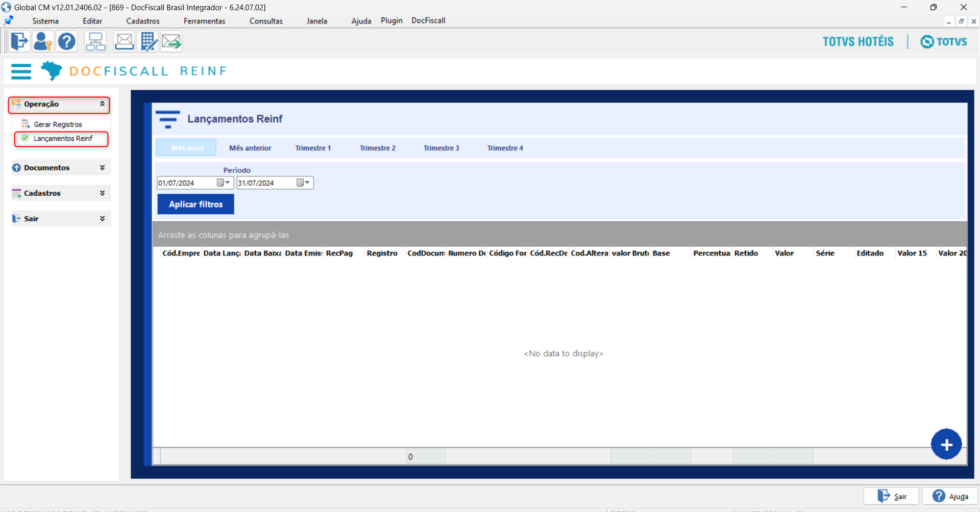Switch to Trimestre 1 tab
The width and height of the screenshot is (980, 512).
pyautogui.click(x=313, y=148)
